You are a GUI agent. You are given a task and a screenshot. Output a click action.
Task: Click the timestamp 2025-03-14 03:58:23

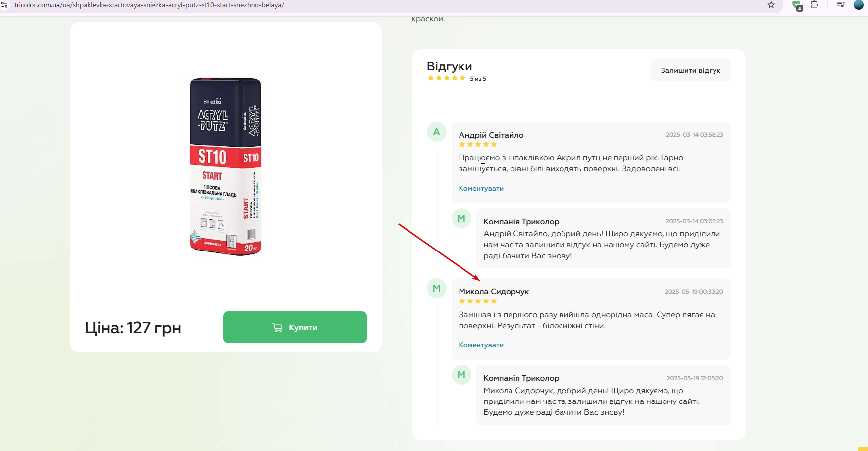[694, 135]
